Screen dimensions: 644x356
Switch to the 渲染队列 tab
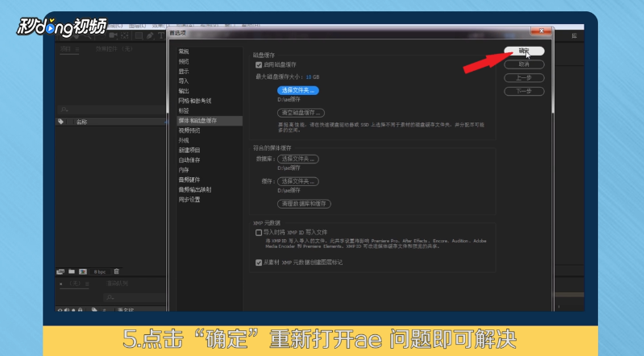pyautogui.click(x=118, y=284)
